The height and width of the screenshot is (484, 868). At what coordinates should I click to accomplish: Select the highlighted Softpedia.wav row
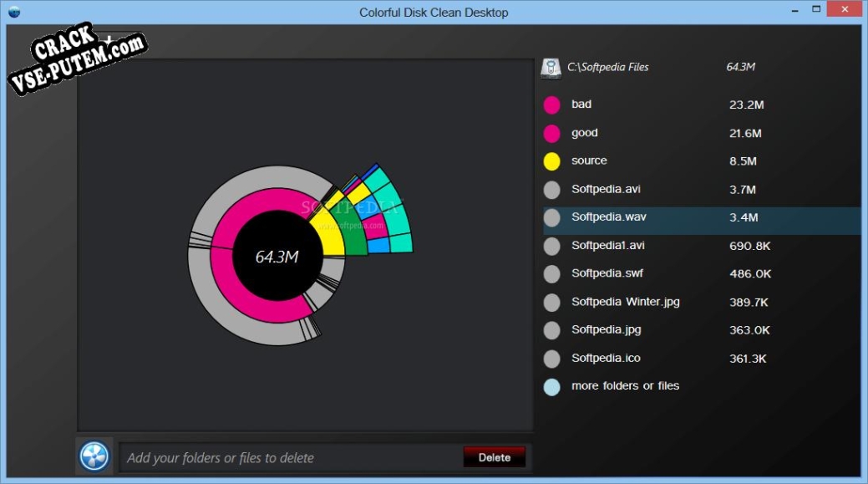click(702, 221)
